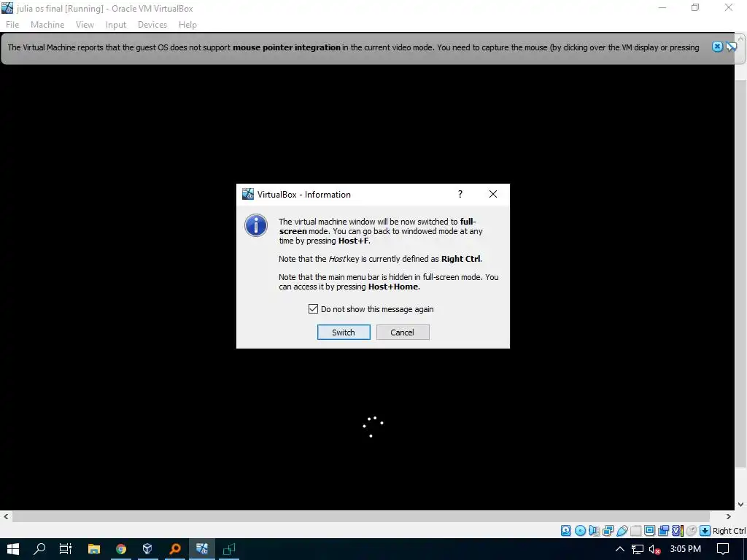Image resolution: width=747 pixels, height=560 pixels.
Task: Click the Cancel button
Action: point(403,332)
